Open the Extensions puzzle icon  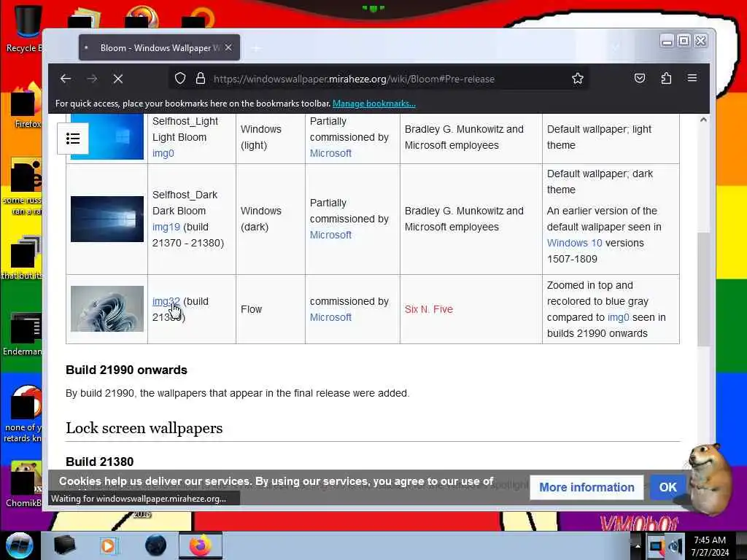[x=666, y=78]
